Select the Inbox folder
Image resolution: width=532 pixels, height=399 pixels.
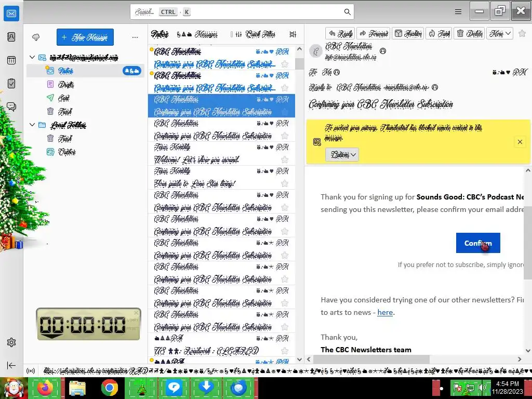tap(86, 71)
